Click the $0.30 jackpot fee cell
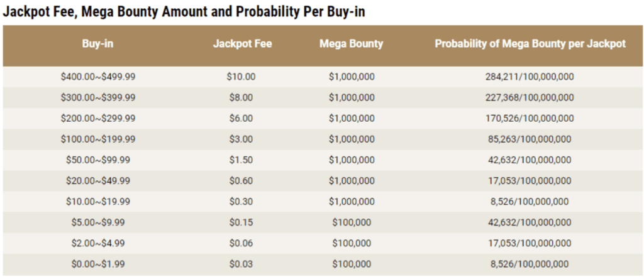Screen dimensions: 644x277 pos(241,202)
